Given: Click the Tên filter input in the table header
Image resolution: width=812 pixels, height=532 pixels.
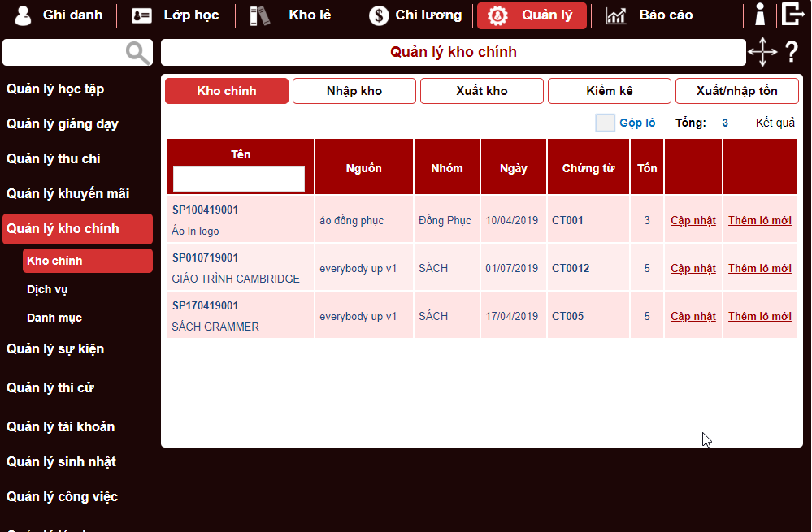Looking at the screenshot, I should [x=240, y=178].
